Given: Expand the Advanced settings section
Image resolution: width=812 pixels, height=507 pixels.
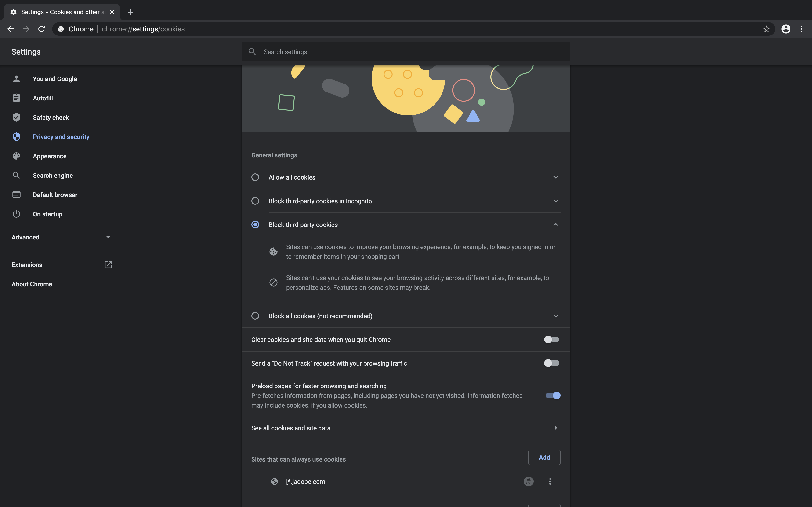Looking at the screenshot, I should click(108, 237).
